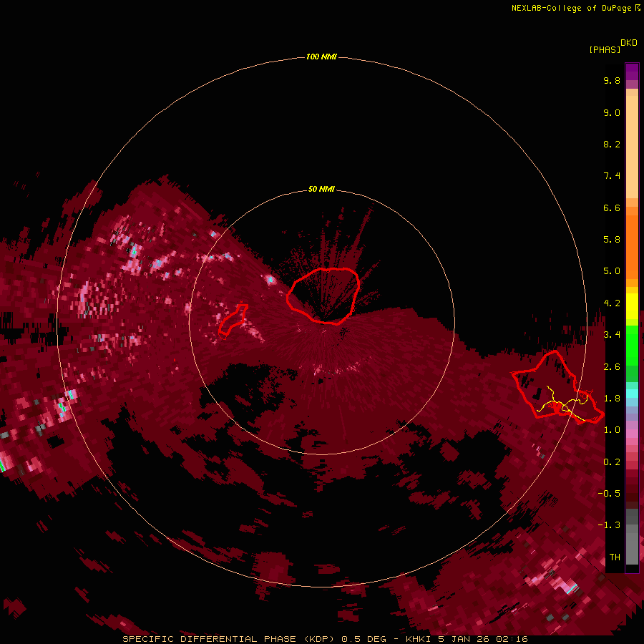The width and height of the screenshot is (644, 644).
Task: Pick the purple top segment of color bar
Action: [632, 72]
